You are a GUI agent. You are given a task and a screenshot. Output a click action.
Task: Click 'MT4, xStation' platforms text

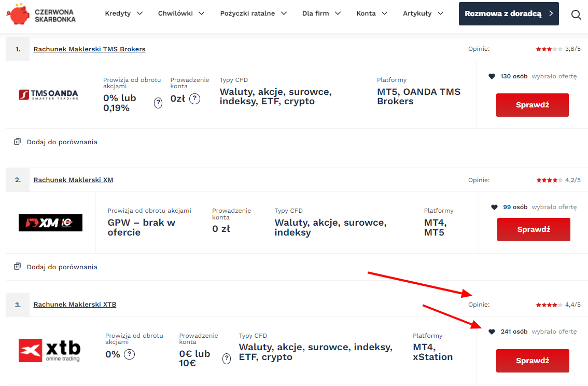pos(433,352)
